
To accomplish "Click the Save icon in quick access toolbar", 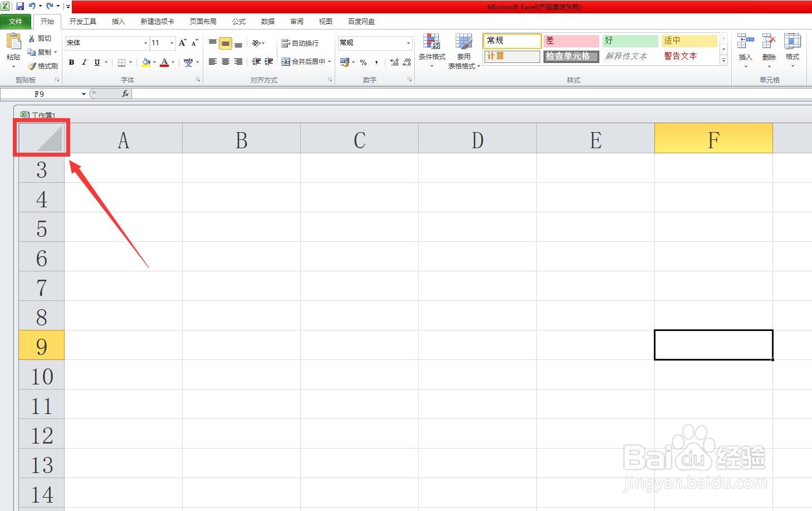I will (x=20, y=6).
